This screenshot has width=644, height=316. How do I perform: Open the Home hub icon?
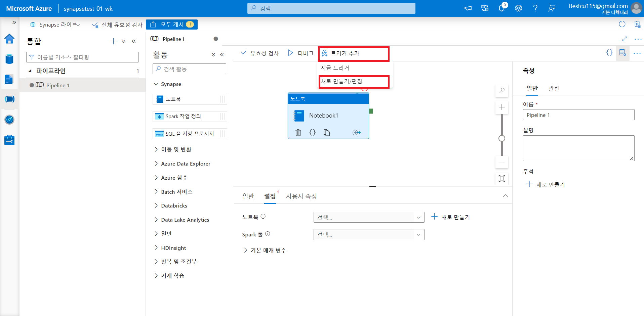[9, 39]
